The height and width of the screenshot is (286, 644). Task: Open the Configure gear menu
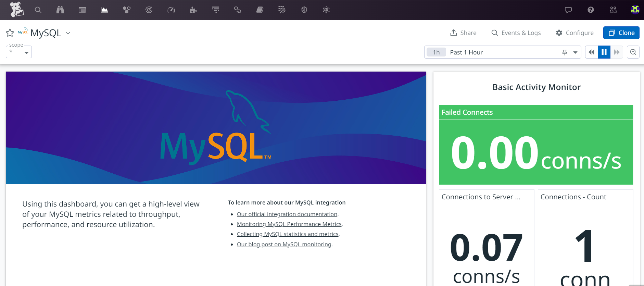pyautogui.click(x=574, y=33)
